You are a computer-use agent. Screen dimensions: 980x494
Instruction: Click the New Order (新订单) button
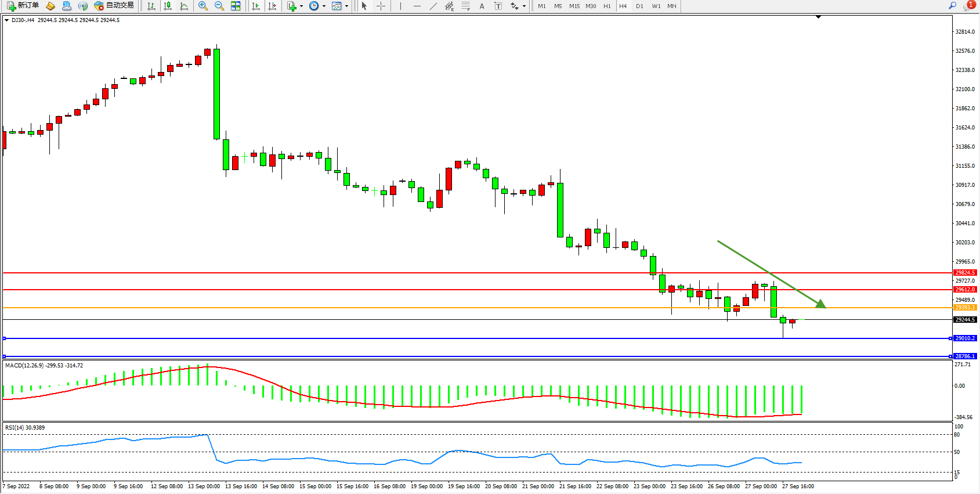pyautogui.click(x=23, y=6)
